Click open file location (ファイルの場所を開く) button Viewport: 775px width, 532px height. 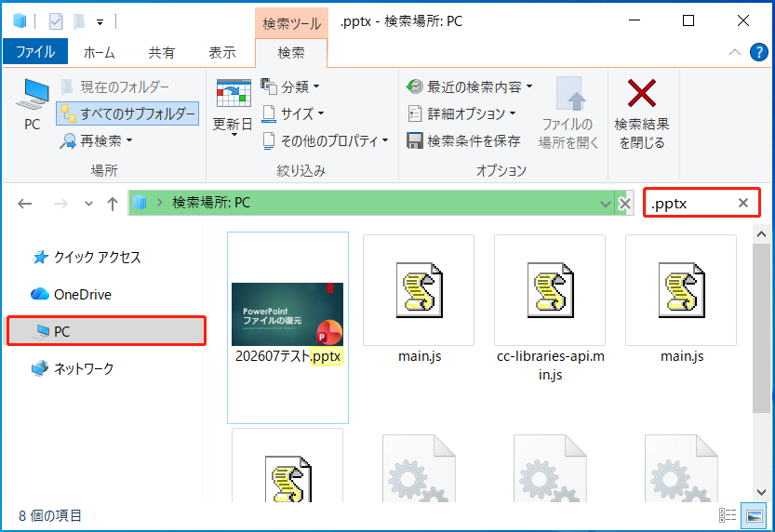568,113
